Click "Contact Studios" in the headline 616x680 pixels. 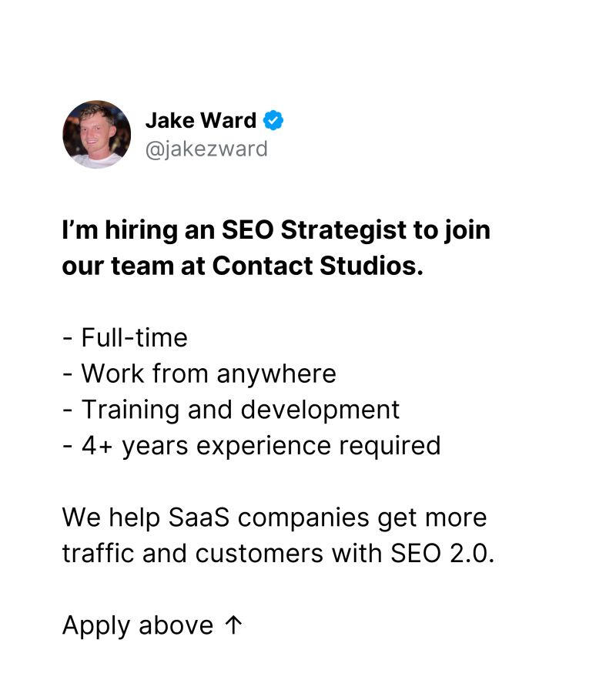pyautogui.click(x=317, y=266)
